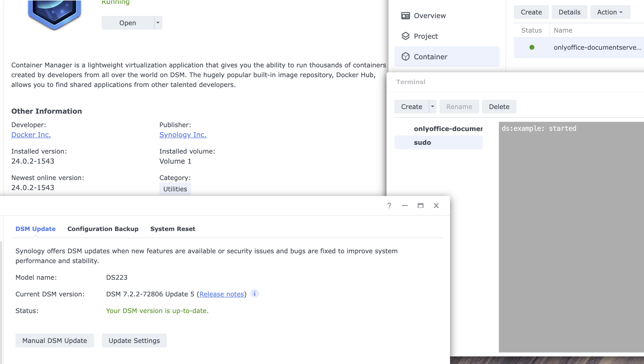Click the Utilities category tag
The width and height of the screenshot is (644, 364).
coord(175,189)
